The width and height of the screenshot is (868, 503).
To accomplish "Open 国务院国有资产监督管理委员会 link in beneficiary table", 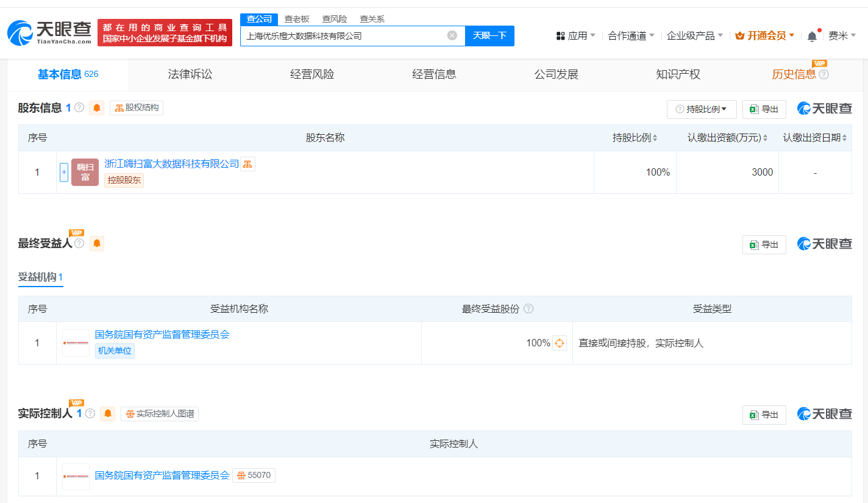I will coord(162,334).
